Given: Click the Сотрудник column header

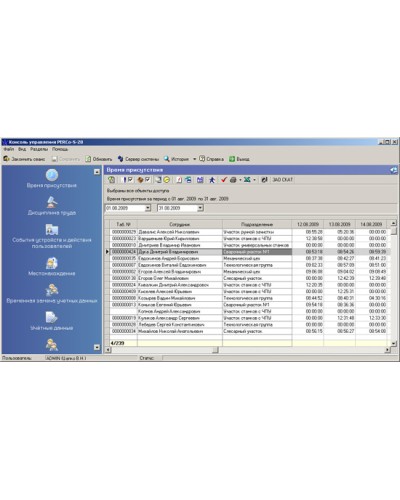Looking at the screenshot, I should pyautogui.click(x=180, y=224).
